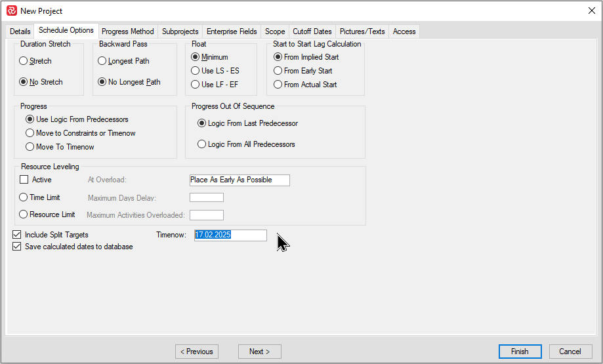Open the Access tab
Image resolution: width=603 pixels, height=364 pixels.
tap(404, 31)
